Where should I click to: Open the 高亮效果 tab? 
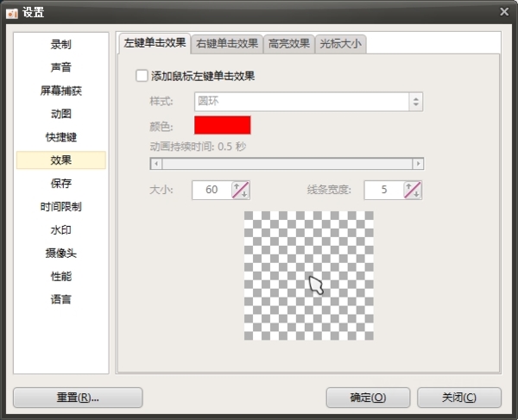289,44
